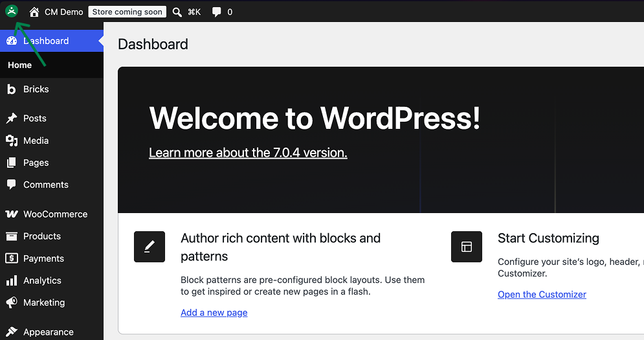Click the Dashboard gauge icon in the sidebar
644x340 pixels.
12,41
